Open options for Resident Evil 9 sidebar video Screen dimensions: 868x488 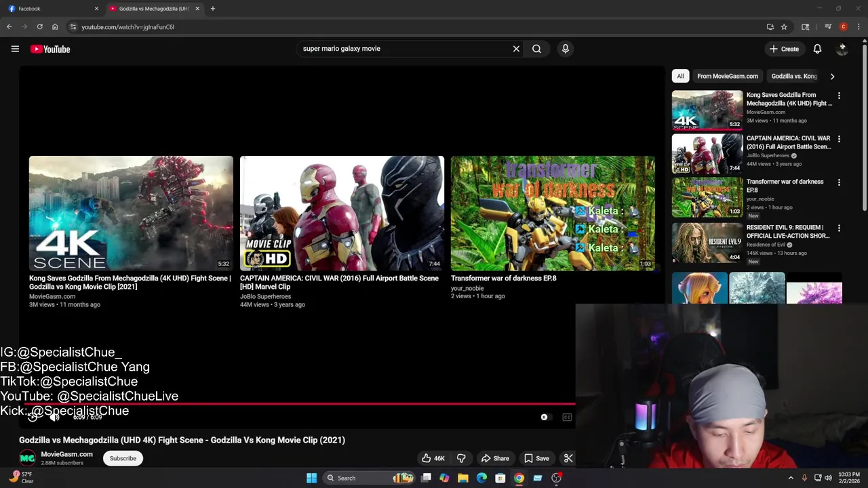tap(839, 228)
